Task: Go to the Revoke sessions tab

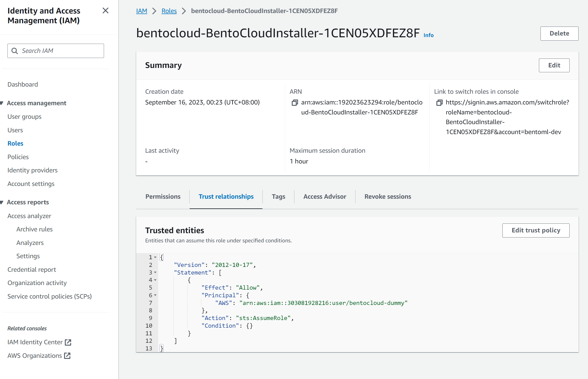Action: pyautogui.click(x=388, y=197)
